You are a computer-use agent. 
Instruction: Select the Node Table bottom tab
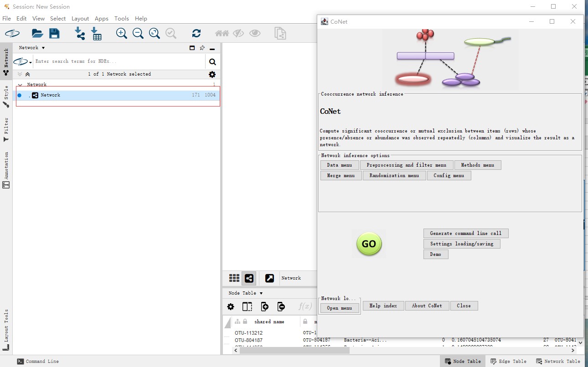tap(463, 361)
